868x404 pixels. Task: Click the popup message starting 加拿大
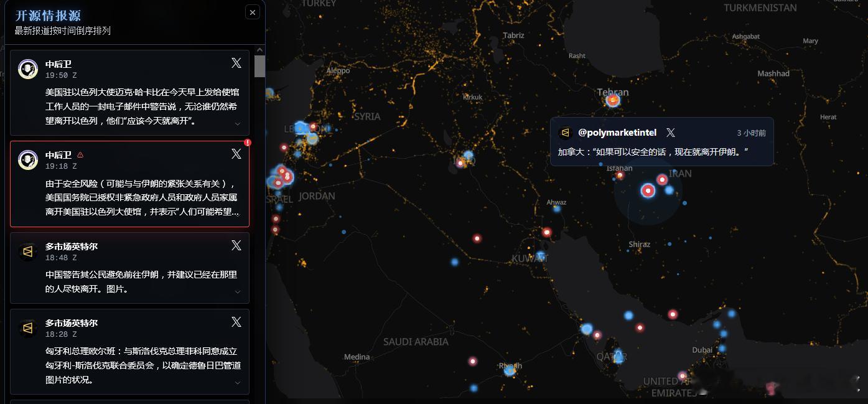[x=653, y=153]
